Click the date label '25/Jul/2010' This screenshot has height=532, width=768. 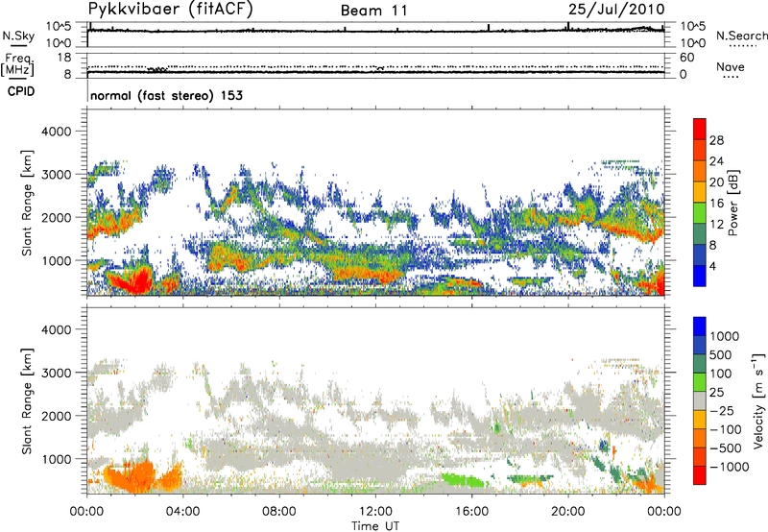(616, 10)
